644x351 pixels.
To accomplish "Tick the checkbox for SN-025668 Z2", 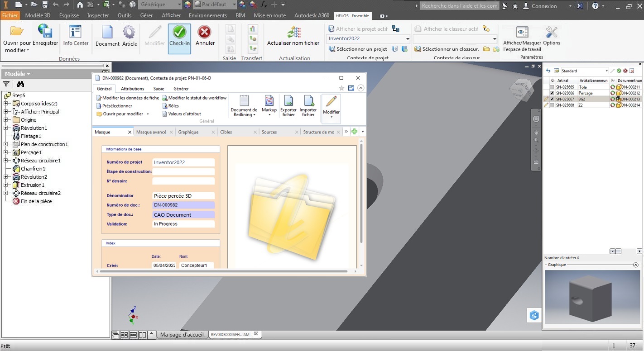I will (x=552, y=105).
